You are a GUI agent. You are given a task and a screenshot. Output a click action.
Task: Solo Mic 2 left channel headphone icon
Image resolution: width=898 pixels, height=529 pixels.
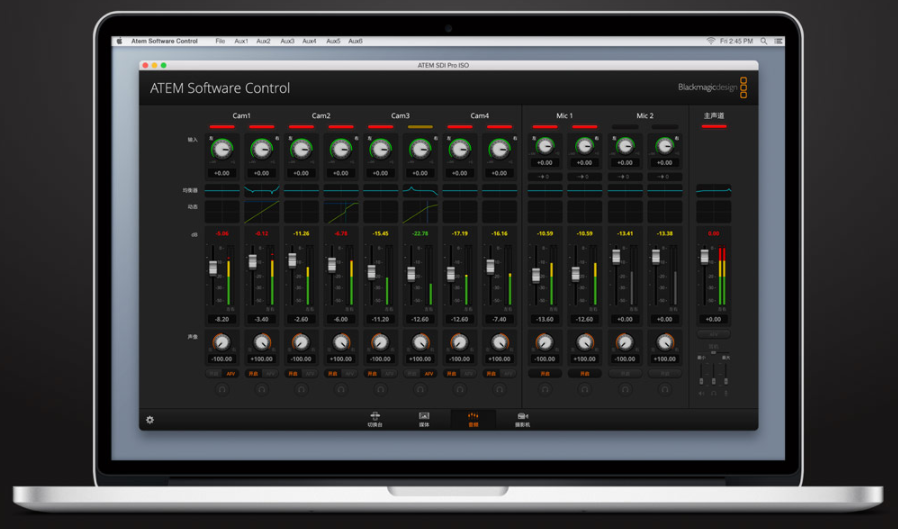point(625,389)
